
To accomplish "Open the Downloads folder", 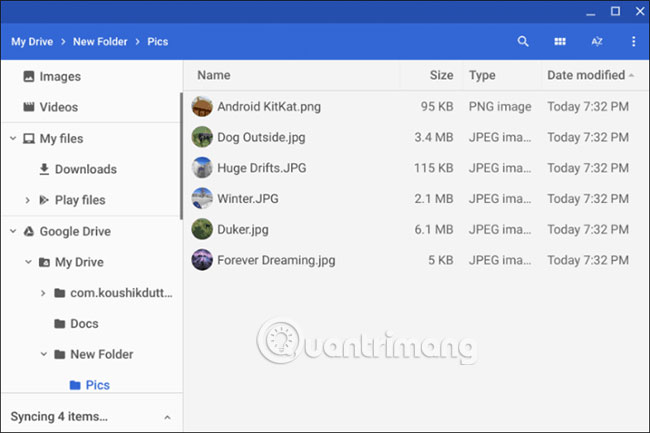I will point(85,169).
